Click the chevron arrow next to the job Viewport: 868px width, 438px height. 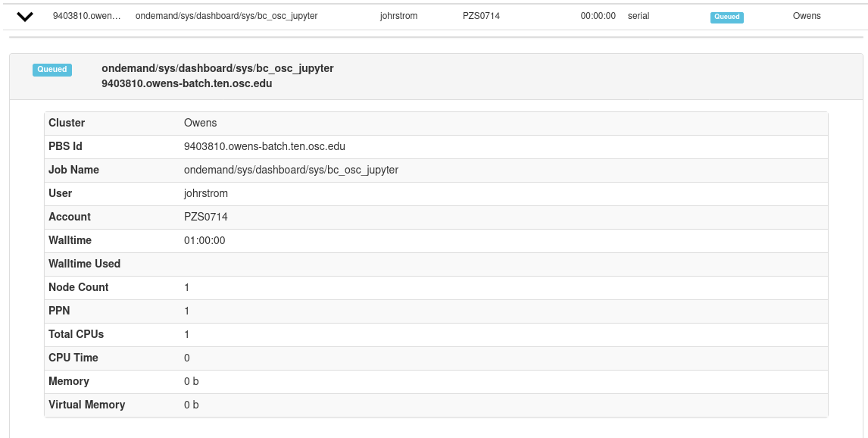[25, 14]
